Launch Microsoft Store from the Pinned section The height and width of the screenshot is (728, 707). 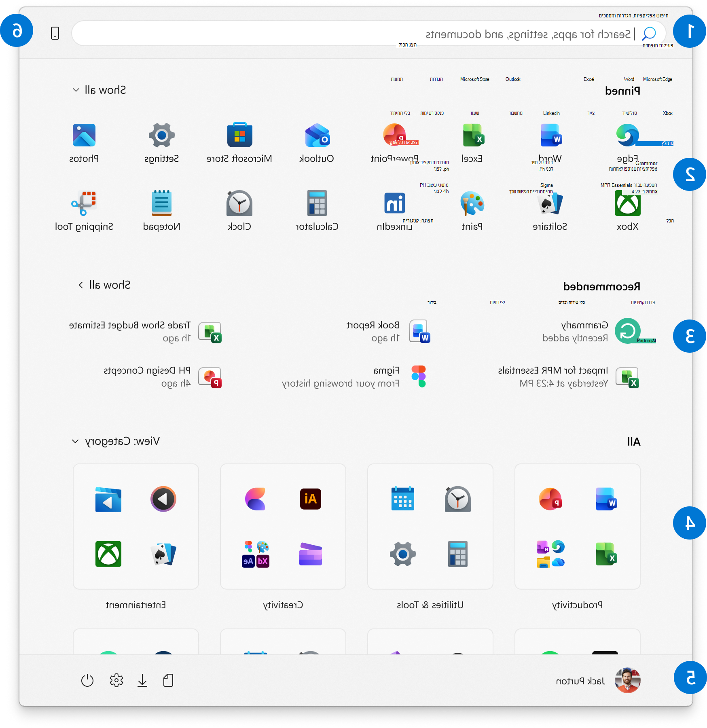pyautogui.click(x=239, y=143)
